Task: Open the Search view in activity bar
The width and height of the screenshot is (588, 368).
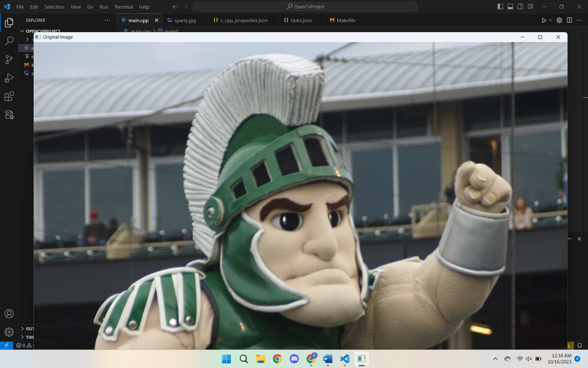Action: pyautogui.click(x=9, y=41)
